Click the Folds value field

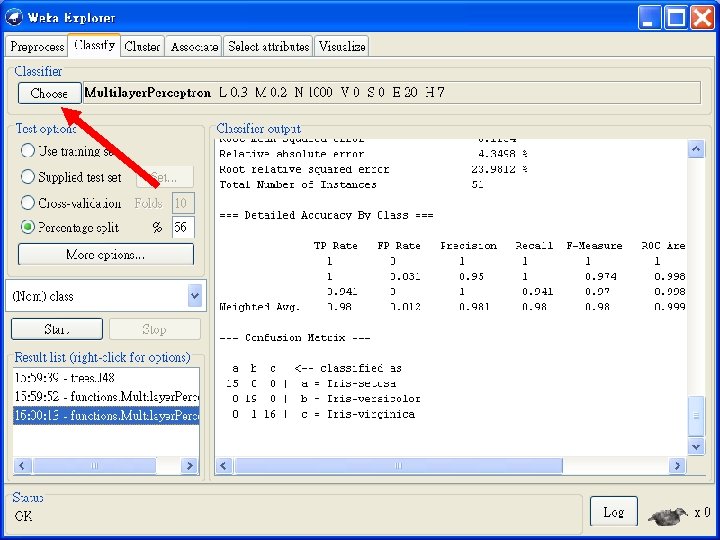pyautogui.click(x=183, y=203)
